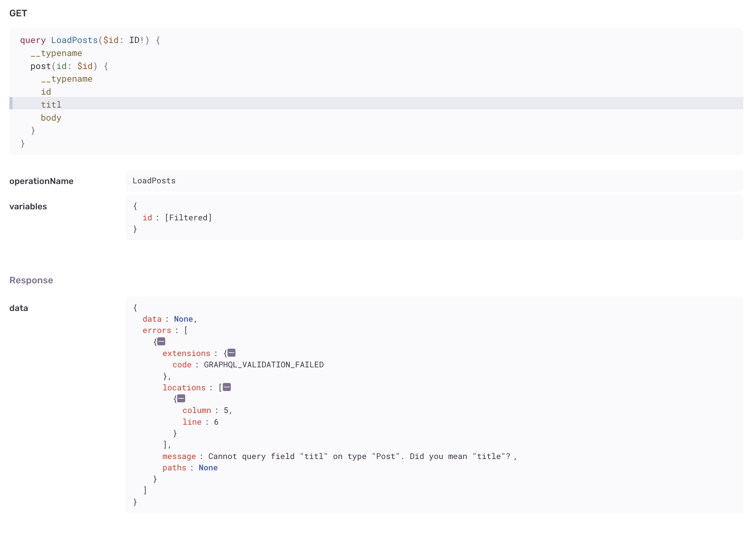Click the Response section heading
756x538 pixels.
point(31,280)
